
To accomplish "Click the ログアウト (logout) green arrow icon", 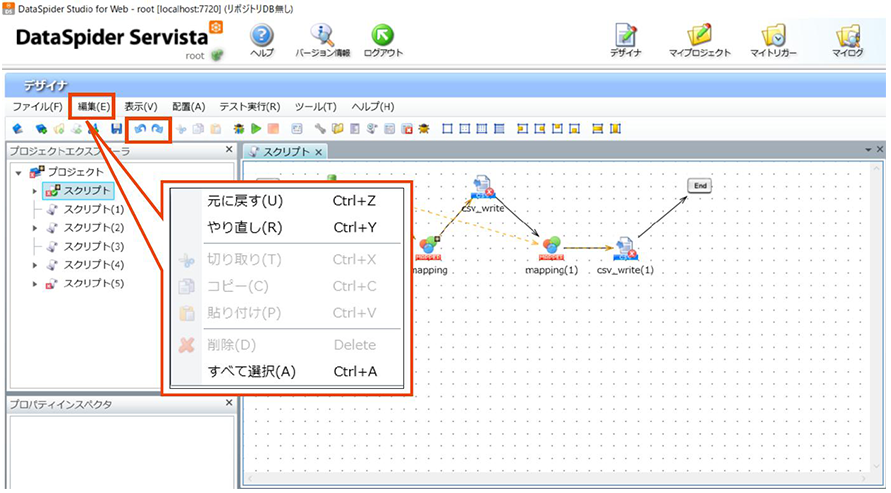I will click(383, 38).
